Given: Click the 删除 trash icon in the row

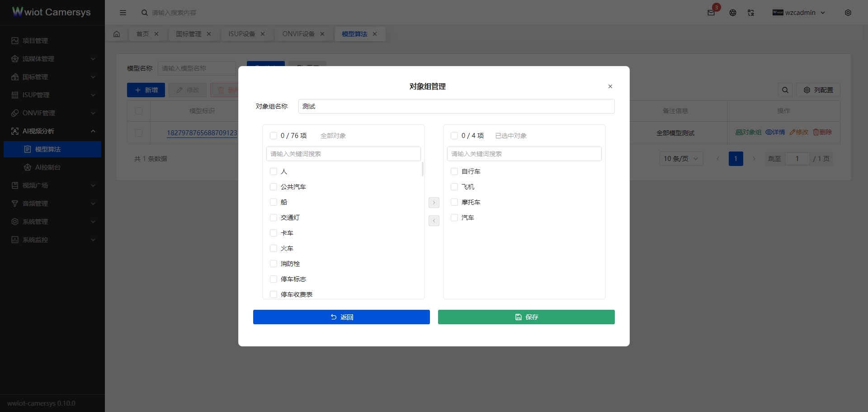Looking at the screenshot, I should pos(822,132).
